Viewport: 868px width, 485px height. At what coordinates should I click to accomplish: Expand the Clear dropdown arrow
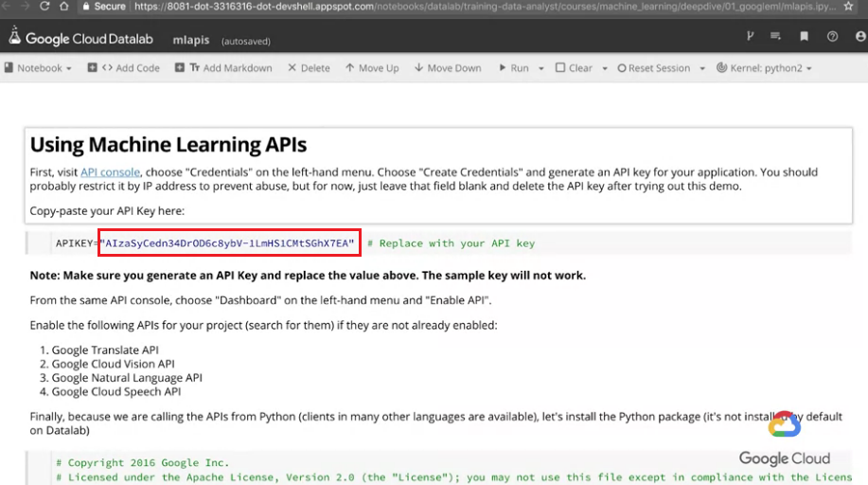tap(605, 68)
